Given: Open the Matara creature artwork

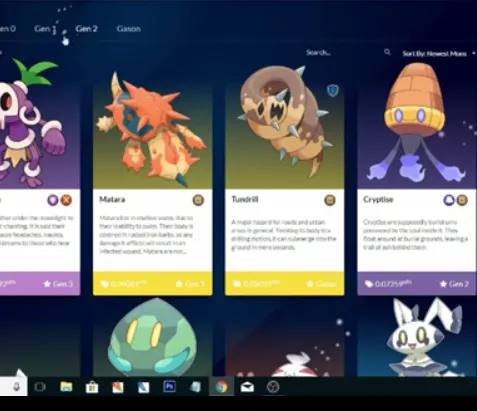Looking at the screenshot, I should [x=152, y=130].
